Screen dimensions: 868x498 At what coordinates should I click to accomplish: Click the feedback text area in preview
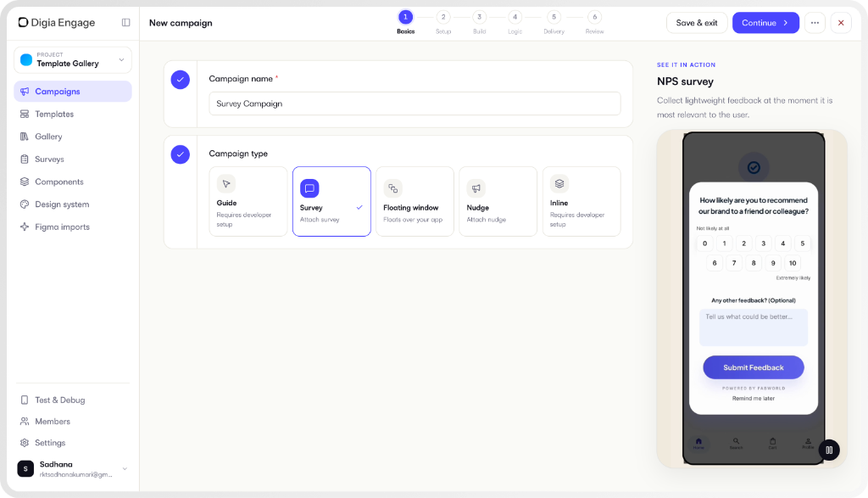754,327
